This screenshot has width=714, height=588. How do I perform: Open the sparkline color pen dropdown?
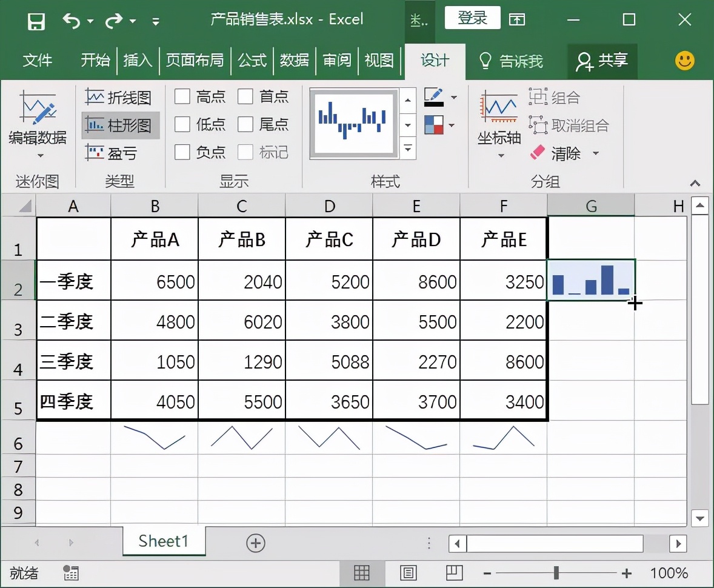453,97
